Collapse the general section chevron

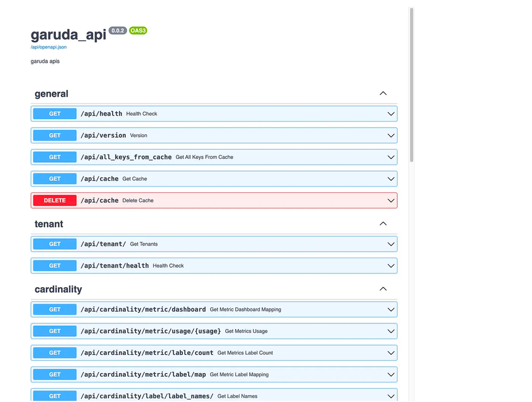[x=383, y=94]
